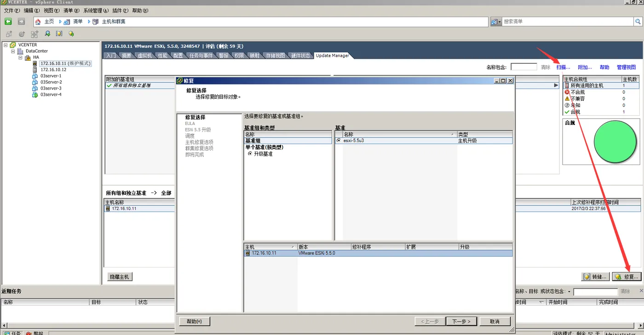Screen dimensions: 644x335
Task: Click the VCENTER server icon in tree
Action: click(13, 45)
